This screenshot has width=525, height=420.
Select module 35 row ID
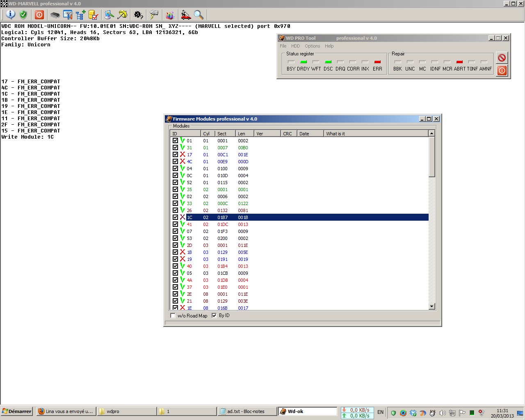189,189
